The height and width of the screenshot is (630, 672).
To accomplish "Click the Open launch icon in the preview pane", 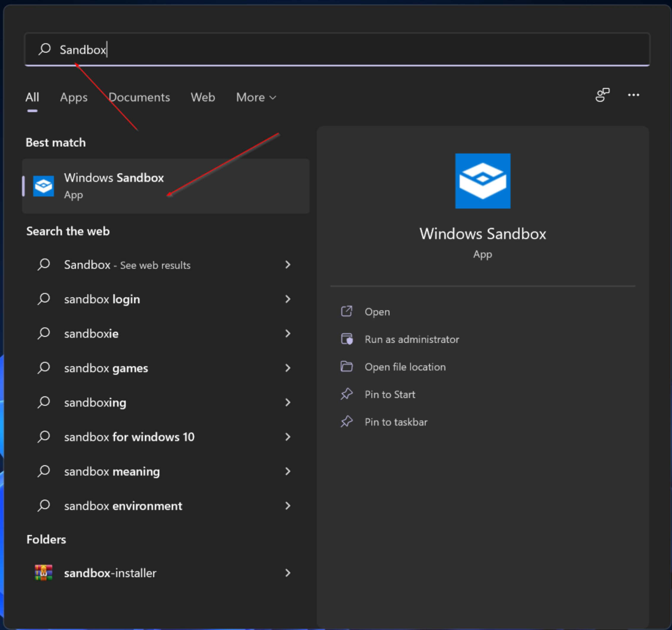I will 346,311.
